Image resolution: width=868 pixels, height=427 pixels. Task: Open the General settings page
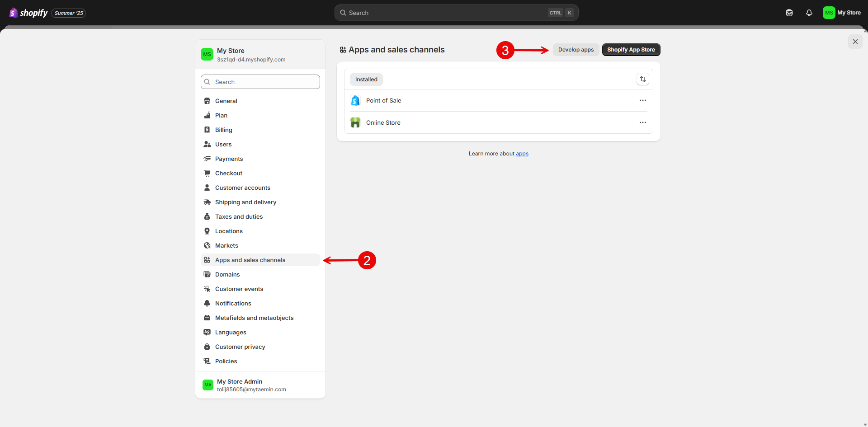click(260, 101)
